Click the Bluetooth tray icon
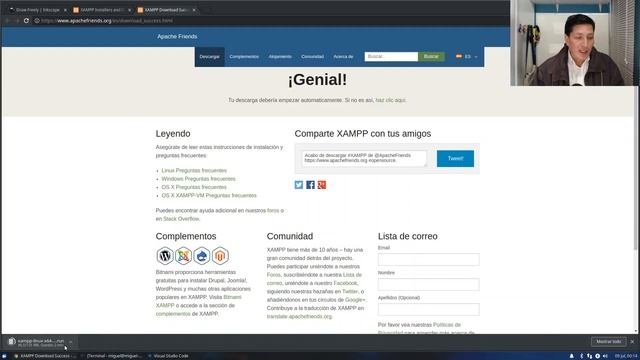Image resolution: width=640 pixels, height=360 pixels. 582,356
